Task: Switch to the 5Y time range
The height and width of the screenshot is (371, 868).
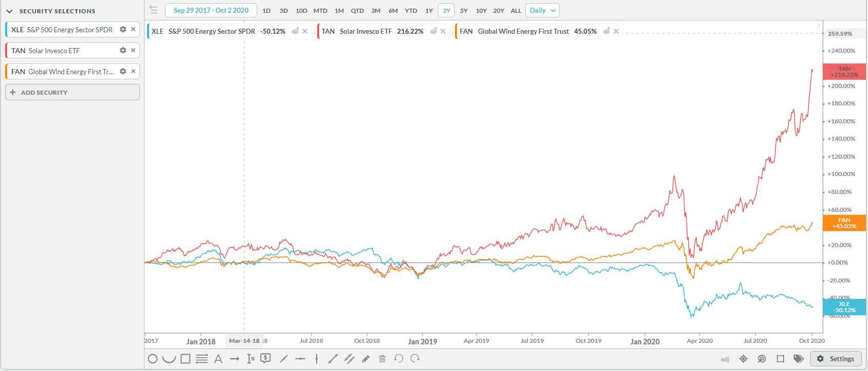Action: tap(464, 11)
